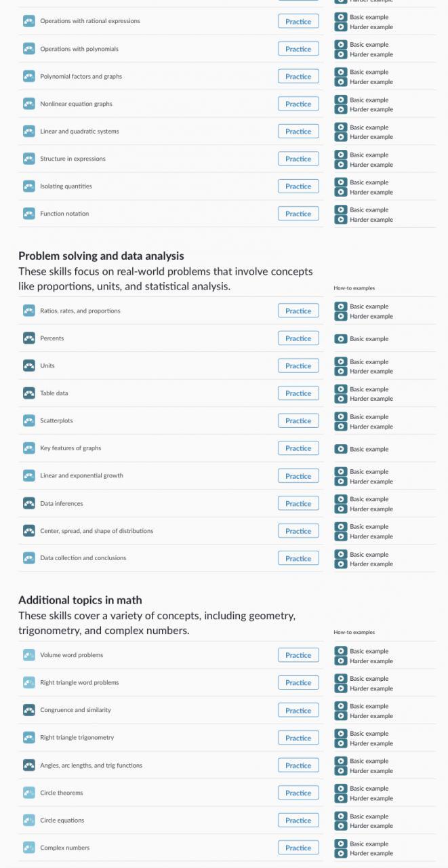Click the play icon for Percents' Basic example
The image size is (448, 868).
341,338
